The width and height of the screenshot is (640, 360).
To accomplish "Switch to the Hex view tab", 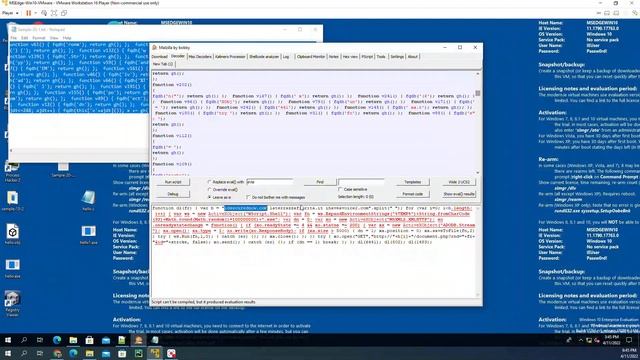I will pyautogui.click(x=350, y=57).
